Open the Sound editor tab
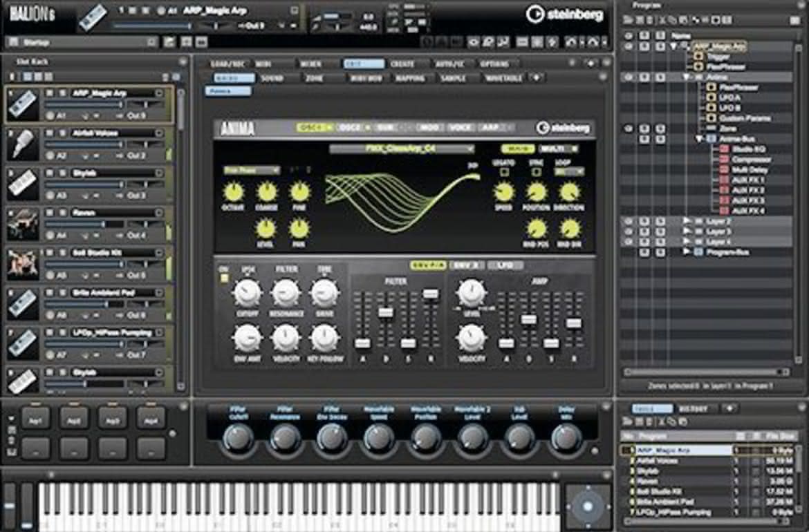The image size is (809, 532). coord(272,78)
